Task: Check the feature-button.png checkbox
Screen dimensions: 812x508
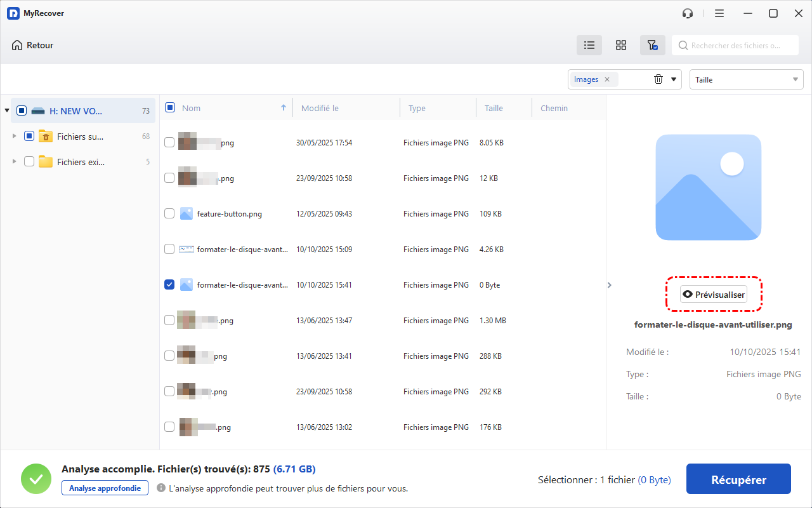Action: (169, 214)
